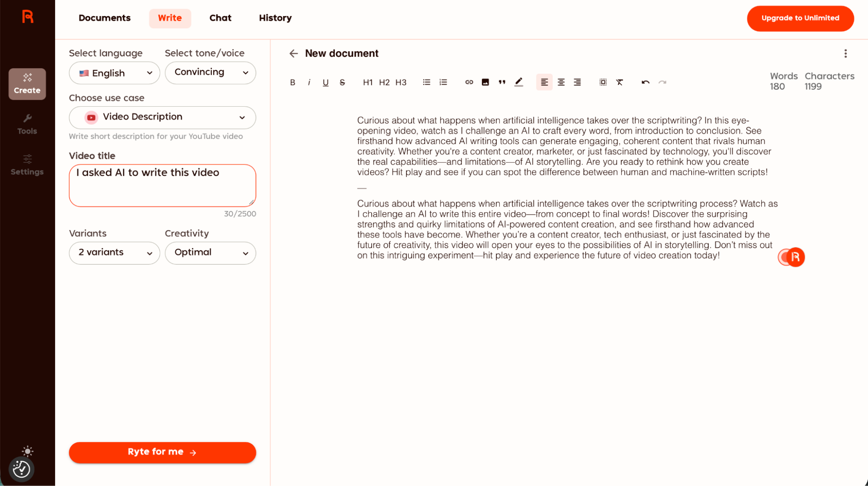
Task: Undo the last edit
Action: (x=645, y=82)
